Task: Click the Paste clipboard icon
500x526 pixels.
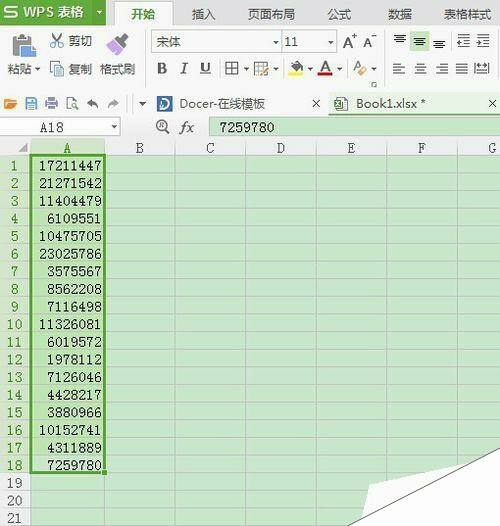Action: tap(24, 45)
